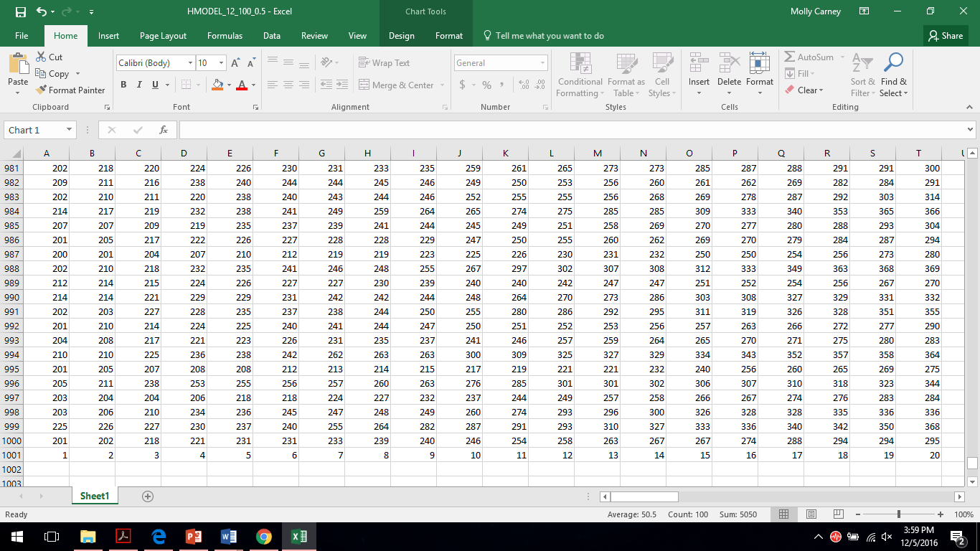
Task: Open the Insert tab
Action: (x=109, y=36)
